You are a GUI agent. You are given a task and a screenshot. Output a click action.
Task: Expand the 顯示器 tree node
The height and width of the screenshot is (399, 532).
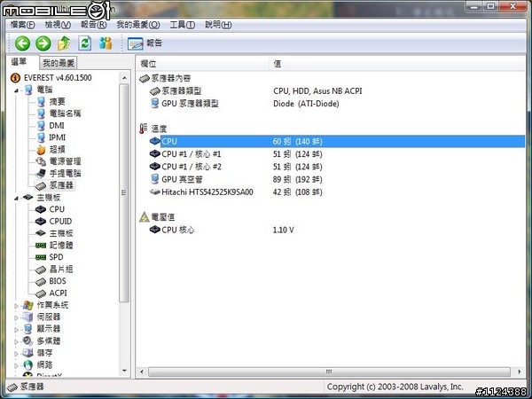[x=16, y=330]
